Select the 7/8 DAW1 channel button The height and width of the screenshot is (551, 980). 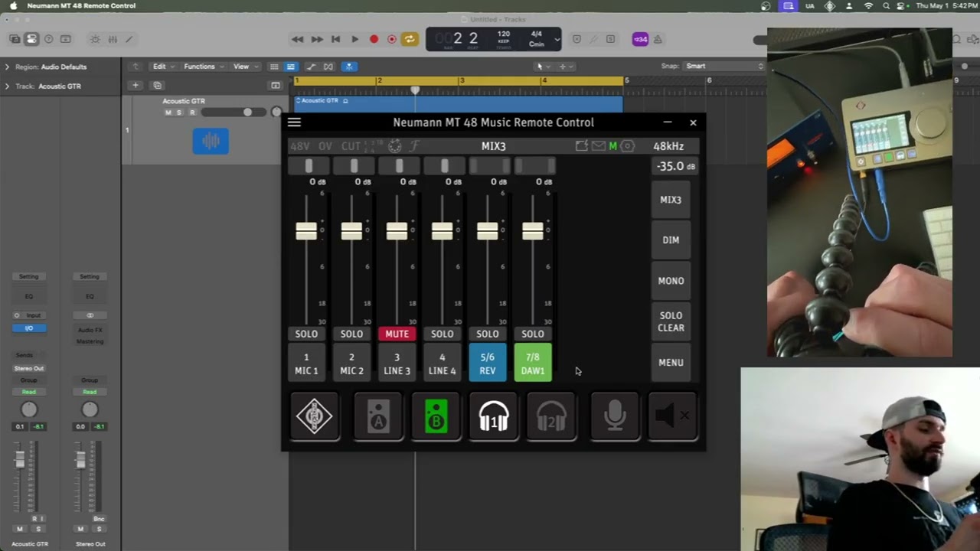533,363
